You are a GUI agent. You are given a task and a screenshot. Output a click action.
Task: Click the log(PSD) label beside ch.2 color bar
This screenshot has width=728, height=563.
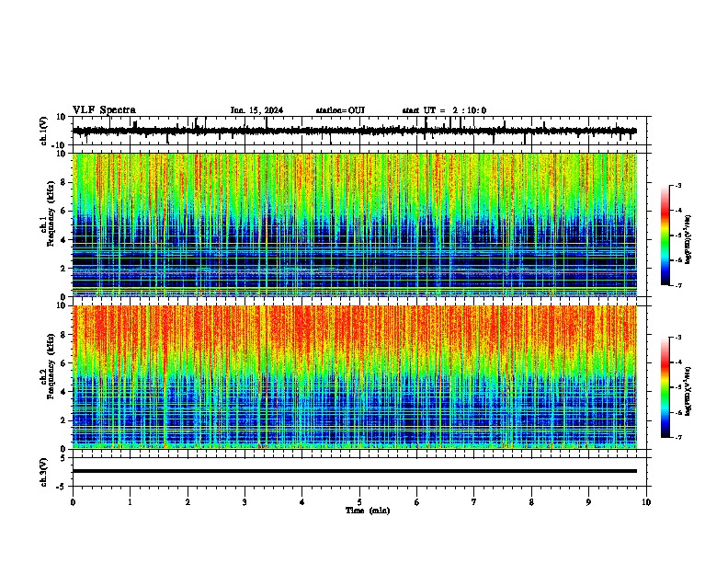point(688,391)
